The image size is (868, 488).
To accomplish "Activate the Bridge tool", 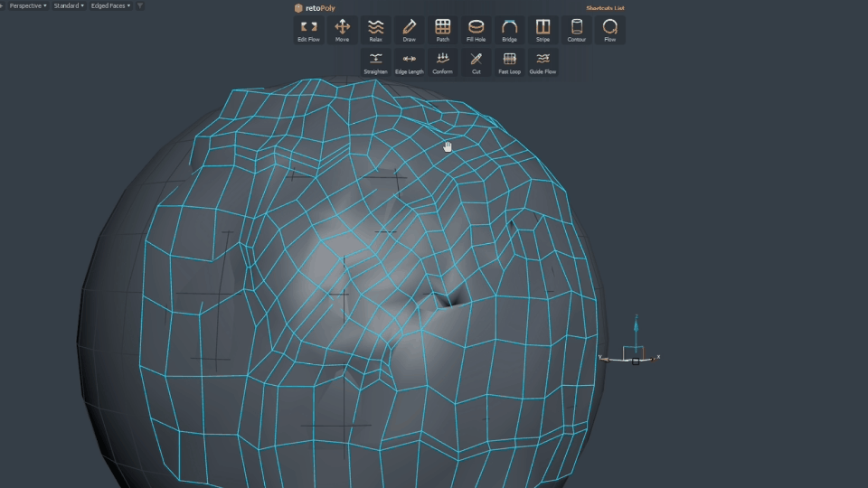I will pos(509,31).
